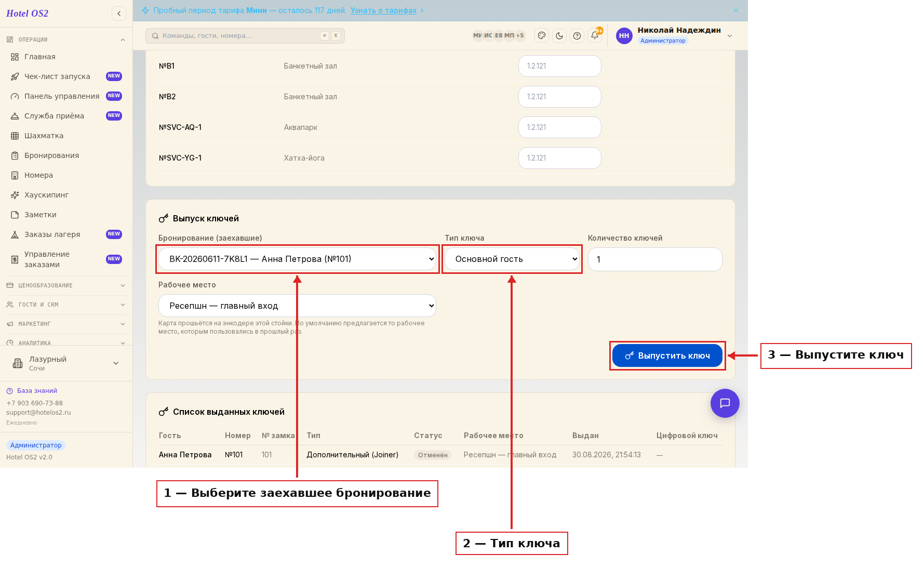
Task: Click Анна Петрова in the keys list
Action: [185, 455]
